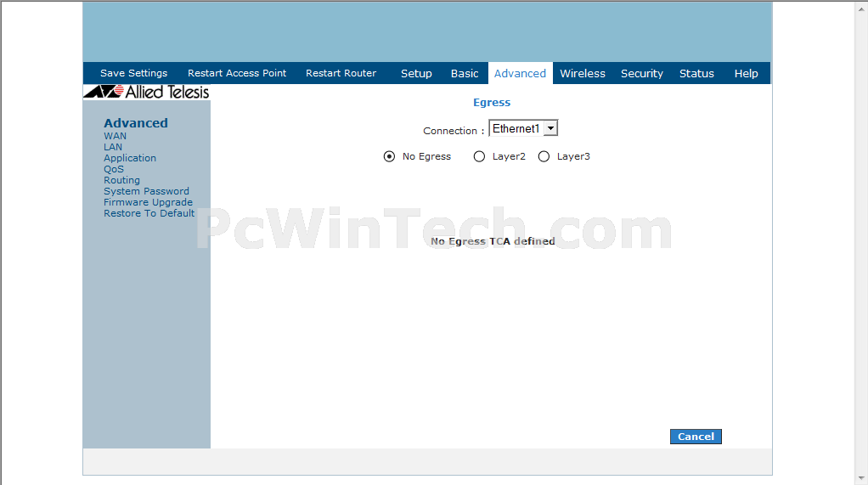Click the 'Connection :' label
The height and width of the screenshot is (485, 868).
tap(454, 131)
